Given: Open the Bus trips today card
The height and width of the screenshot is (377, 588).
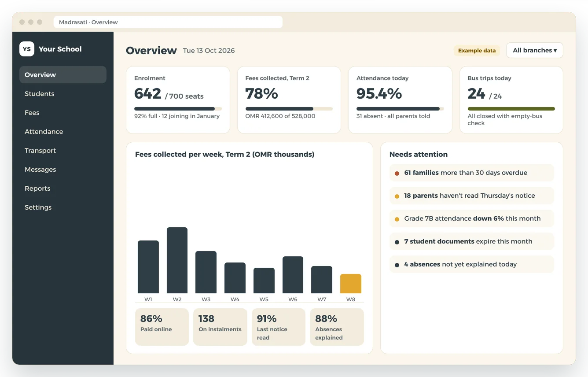Looking at the screenshot, I should click(x=511, y=100).
